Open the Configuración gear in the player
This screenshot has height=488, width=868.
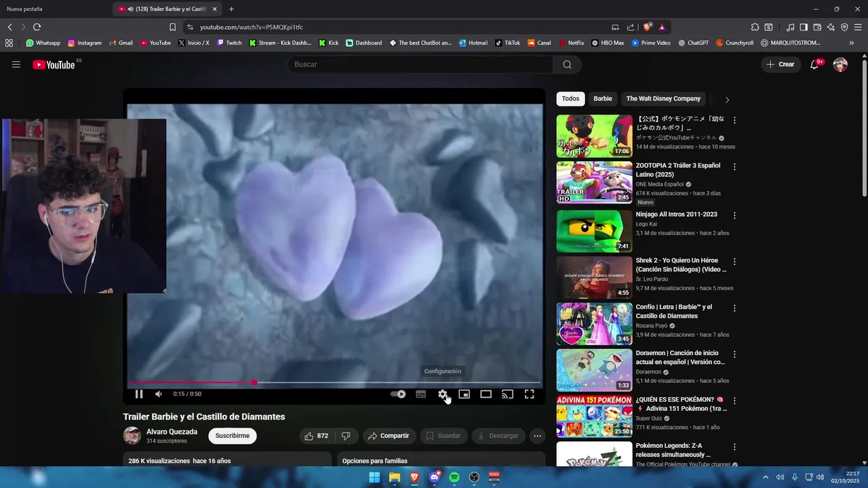click(x=443, y=394)
